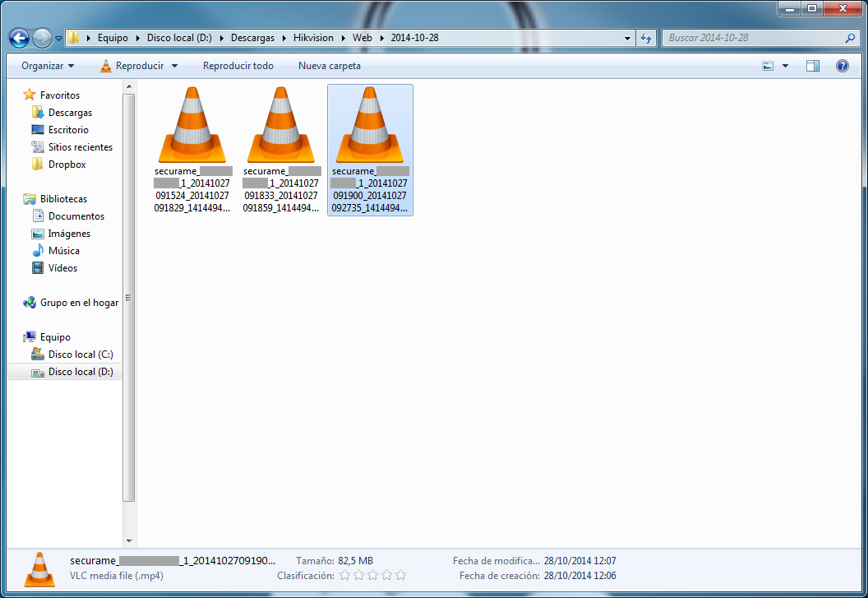868x598 pixels.
Task: Create a Nueva carpeta
Action: [330, 66]
